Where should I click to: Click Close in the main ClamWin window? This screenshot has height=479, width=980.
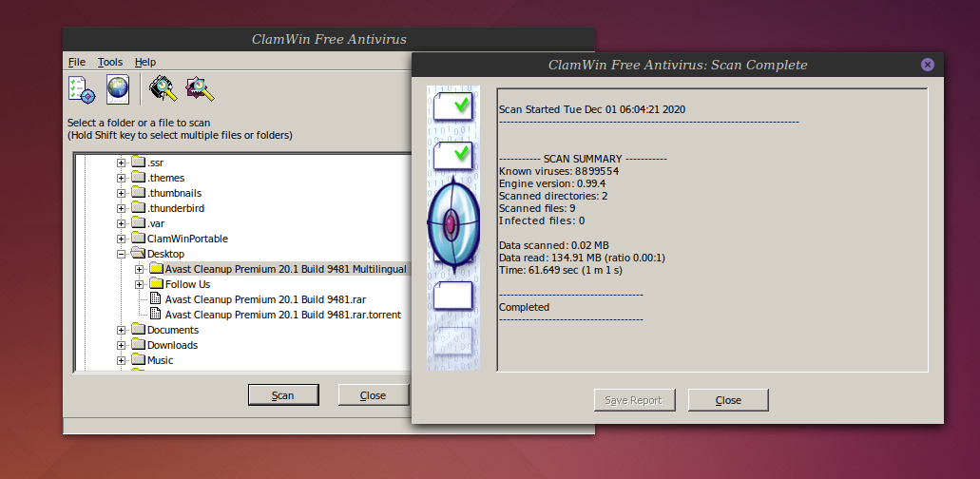(374, 395)
